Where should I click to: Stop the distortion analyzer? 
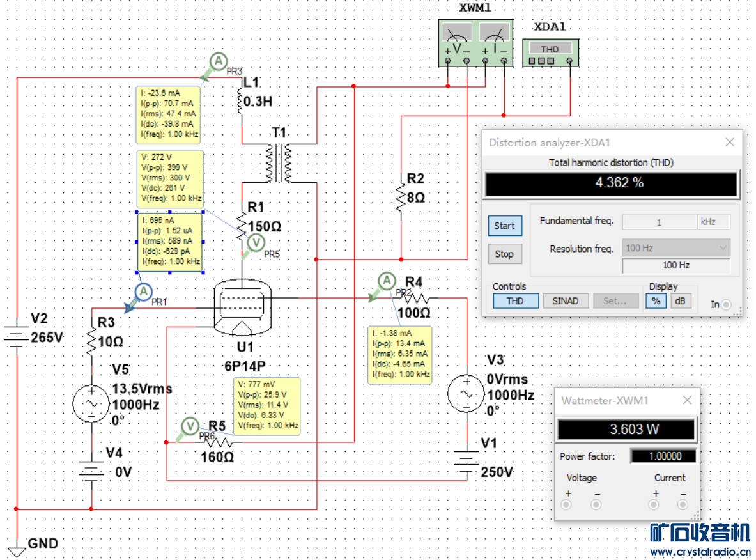(505, 254)
